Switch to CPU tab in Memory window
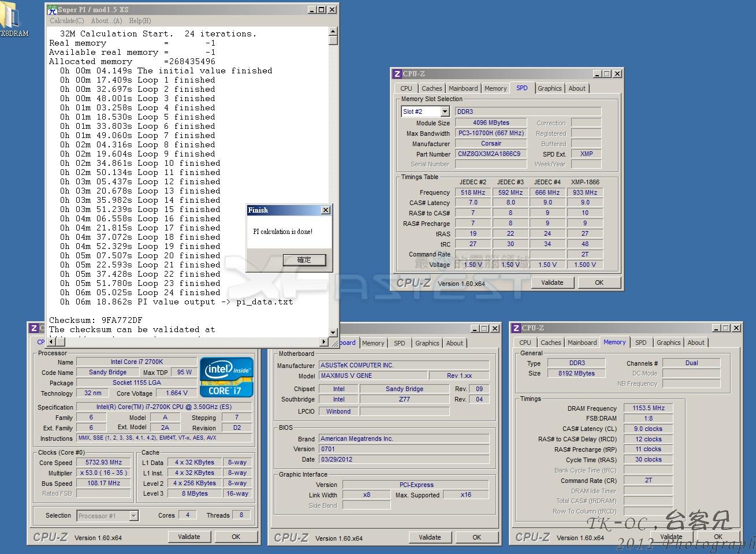756x554 pixels. tap(526, 343)
